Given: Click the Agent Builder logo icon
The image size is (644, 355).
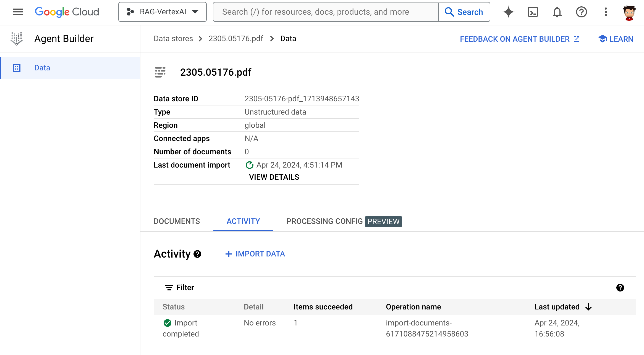Looking at the screenshot, I should tap(17, 39).
